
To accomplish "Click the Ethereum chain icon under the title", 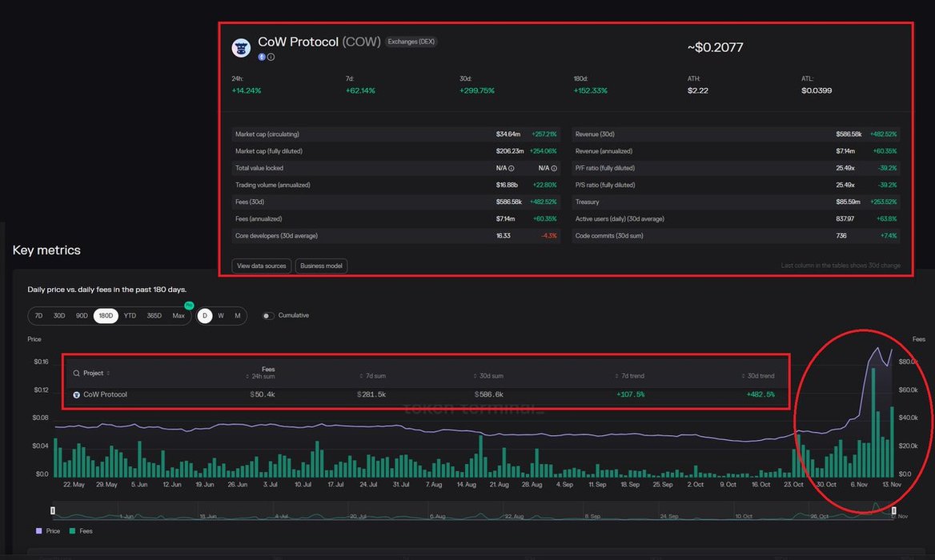I will [262, 57].
